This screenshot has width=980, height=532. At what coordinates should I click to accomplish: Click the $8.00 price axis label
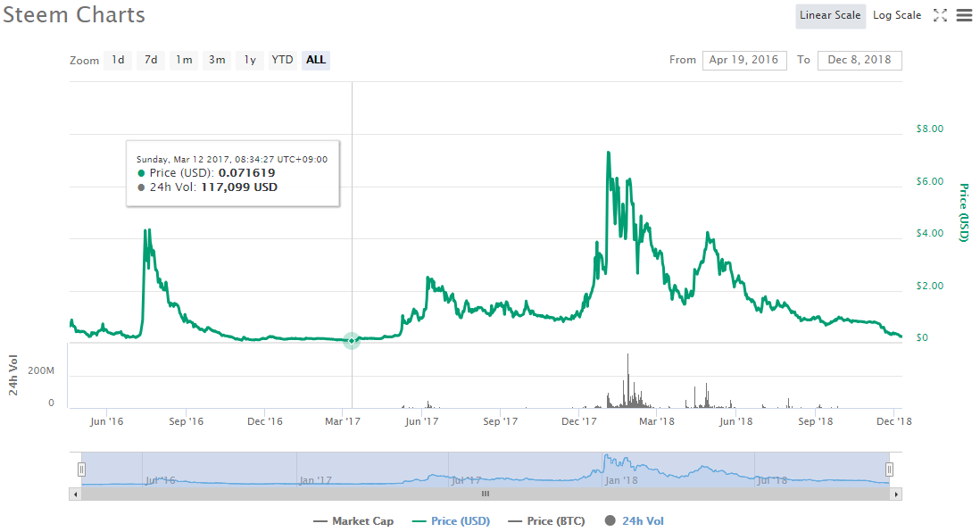coord(929,129)
